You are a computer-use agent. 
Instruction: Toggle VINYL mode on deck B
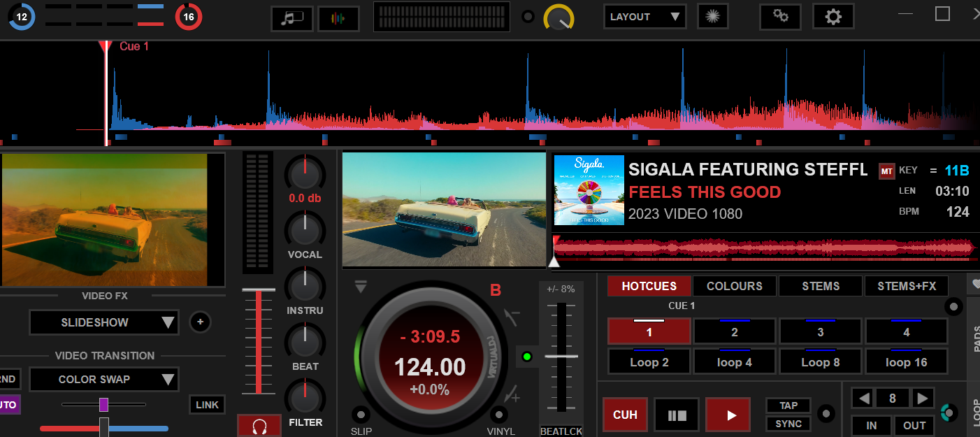(x=499, y=414)
